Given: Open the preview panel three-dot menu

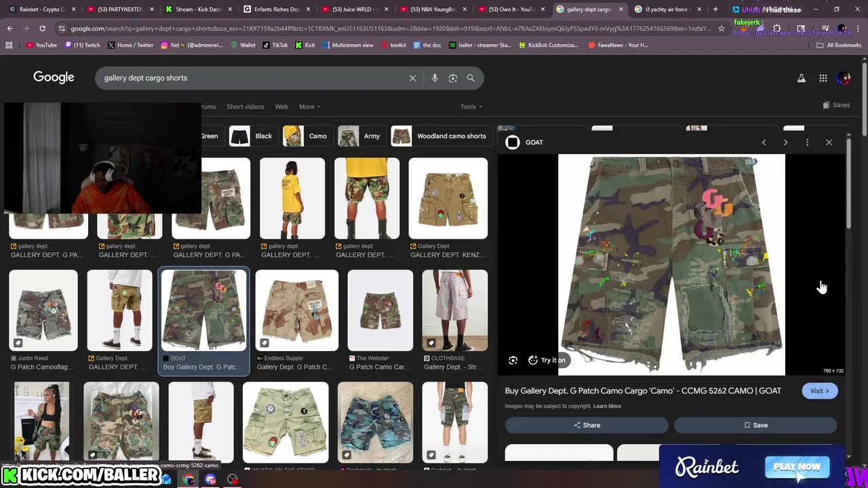Looking at the screenshot, I should click(807, 142).
